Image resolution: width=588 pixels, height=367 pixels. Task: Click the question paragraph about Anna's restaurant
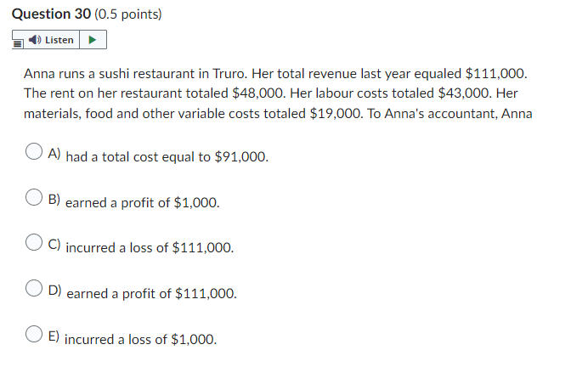point(278,93)
